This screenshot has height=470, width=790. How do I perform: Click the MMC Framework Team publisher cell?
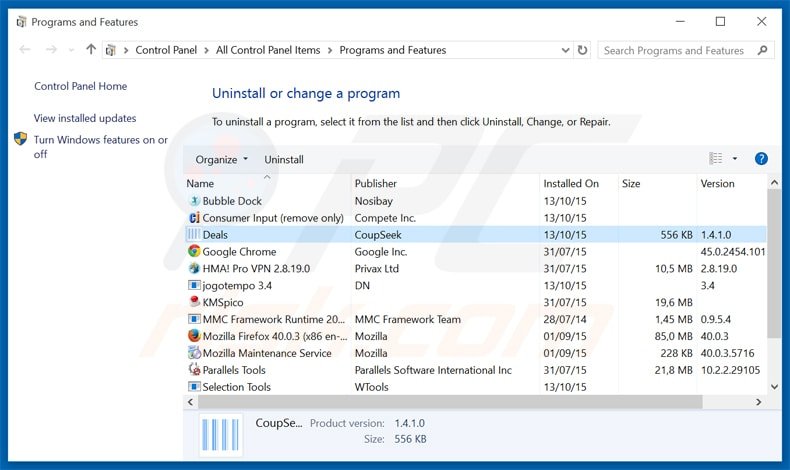pos(408,319)
